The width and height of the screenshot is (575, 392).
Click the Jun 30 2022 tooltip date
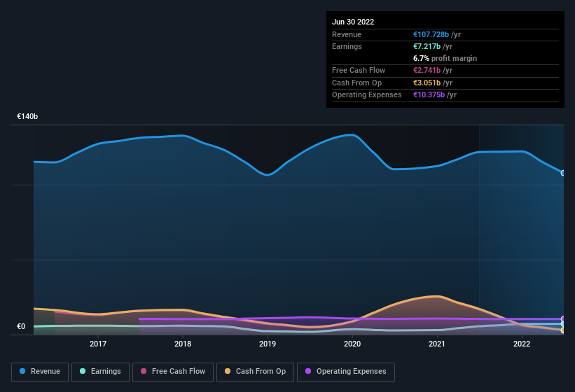[x=353, y=22]
